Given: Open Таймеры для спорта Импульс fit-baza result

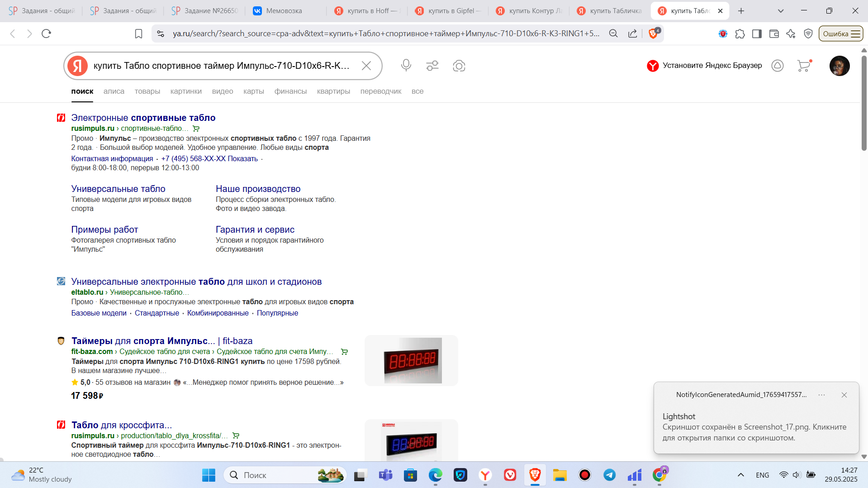Looking at the screenshot, I should pos(162,341).
